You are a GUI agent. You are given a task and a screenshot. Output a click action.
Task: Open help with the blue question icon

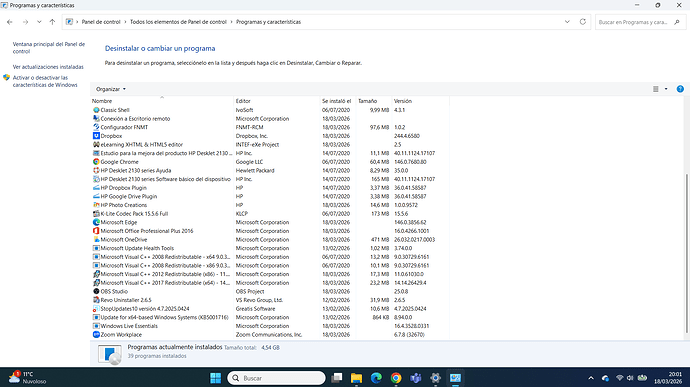pyautogui.click(x=680, y=89)
